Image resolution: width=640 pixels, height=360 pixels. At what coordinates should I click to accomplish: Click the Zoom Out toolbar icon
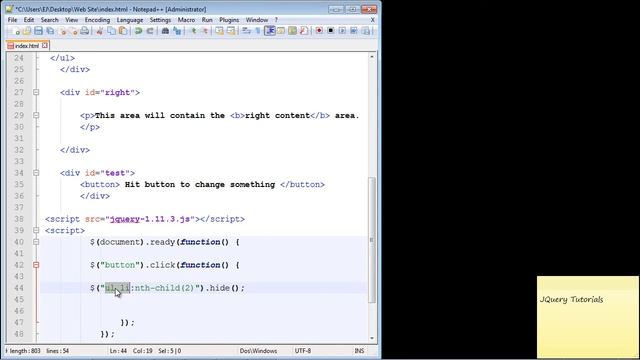(205, 31)
